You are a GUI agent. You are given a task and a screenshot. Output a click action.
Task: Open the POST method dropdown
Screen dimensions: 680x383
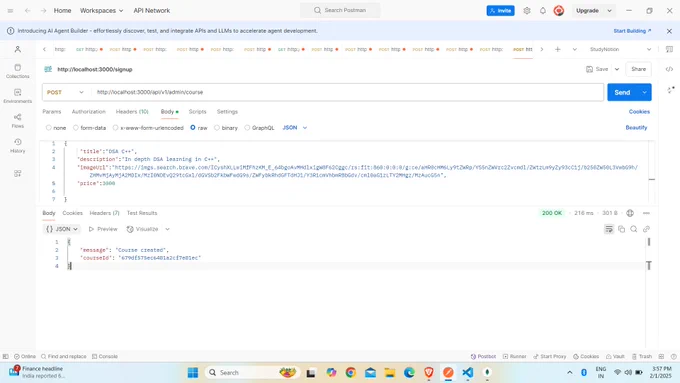(x=65, y=92)
